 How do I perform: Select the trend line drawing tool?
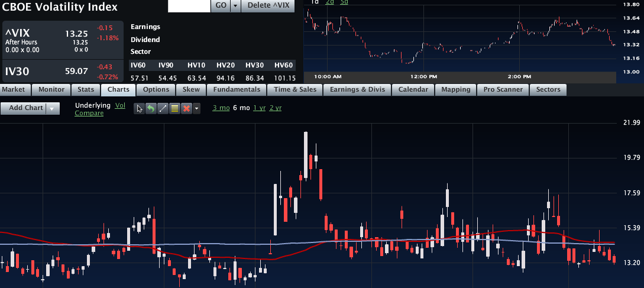click(x=163, y=108)
